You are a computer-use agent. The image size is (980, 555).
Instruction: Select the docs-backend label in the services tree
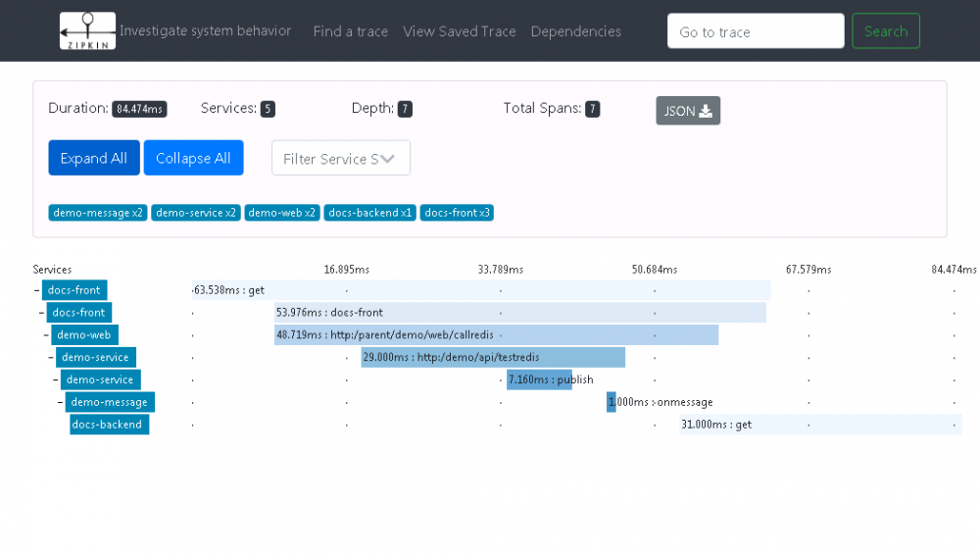[x=110, y=425]
